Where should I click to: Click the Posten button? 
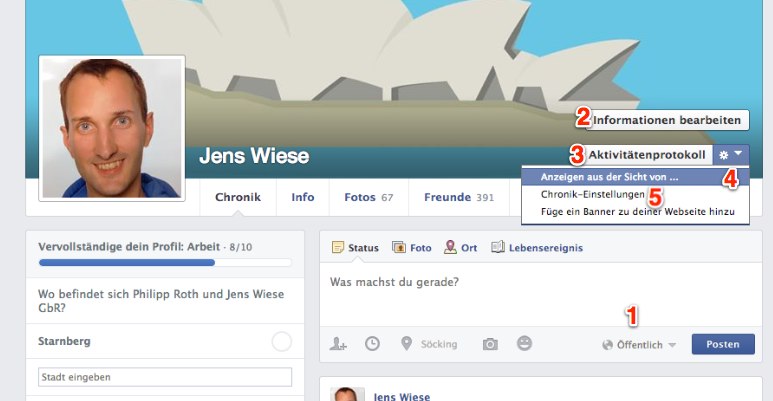click(x=723, y=344)
